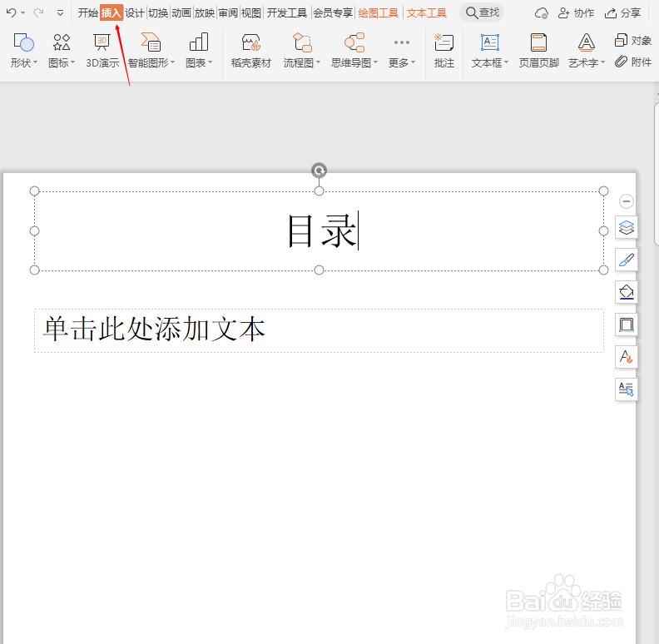659x644 pixels.
Task: Switch to the 文本工具 tab
Action: click(x=427, y=13)
